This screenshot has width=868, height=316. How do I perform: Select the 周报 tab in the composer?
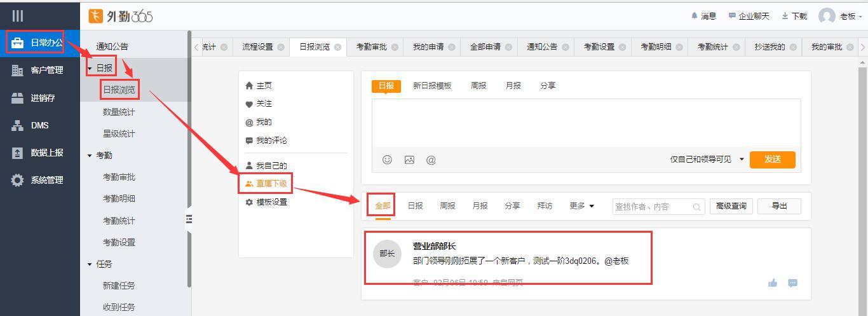coord(478,85)
